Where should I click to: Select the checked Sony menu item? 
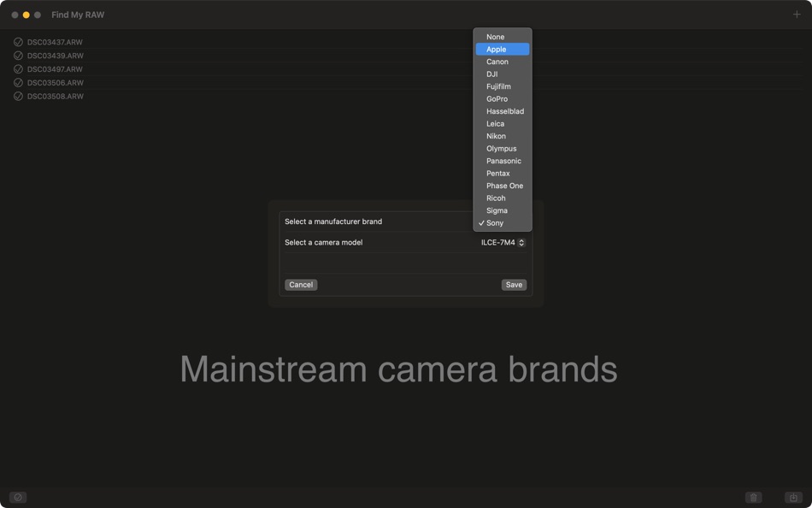point(503,223)
